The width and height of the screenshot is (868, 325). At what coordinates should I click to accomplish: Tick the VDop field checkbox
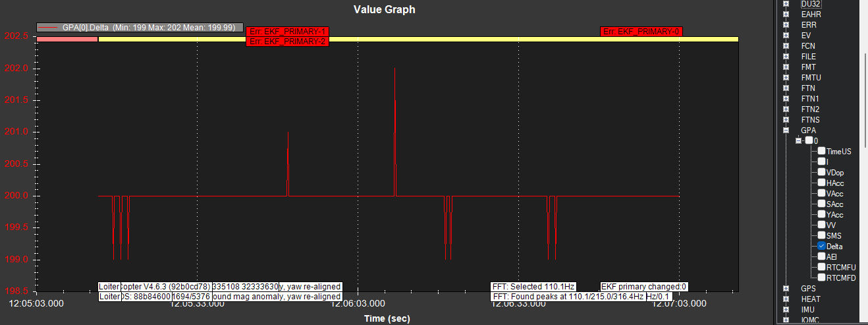click(x=821, y=172)
